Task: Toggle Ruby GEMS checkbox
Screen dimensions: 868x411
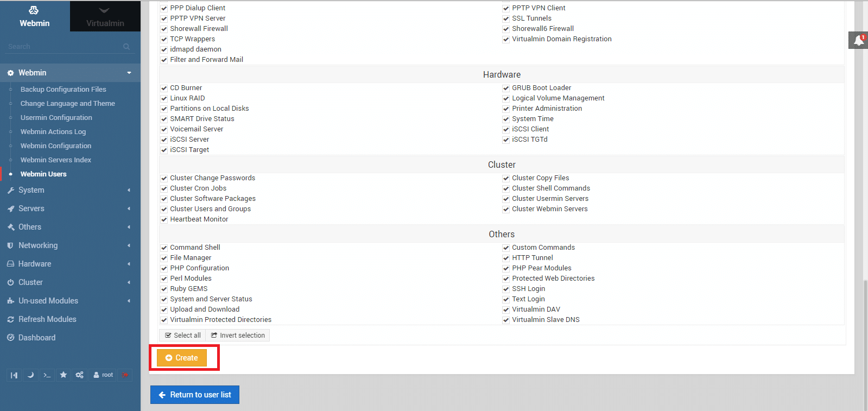Action: (164, 289)
